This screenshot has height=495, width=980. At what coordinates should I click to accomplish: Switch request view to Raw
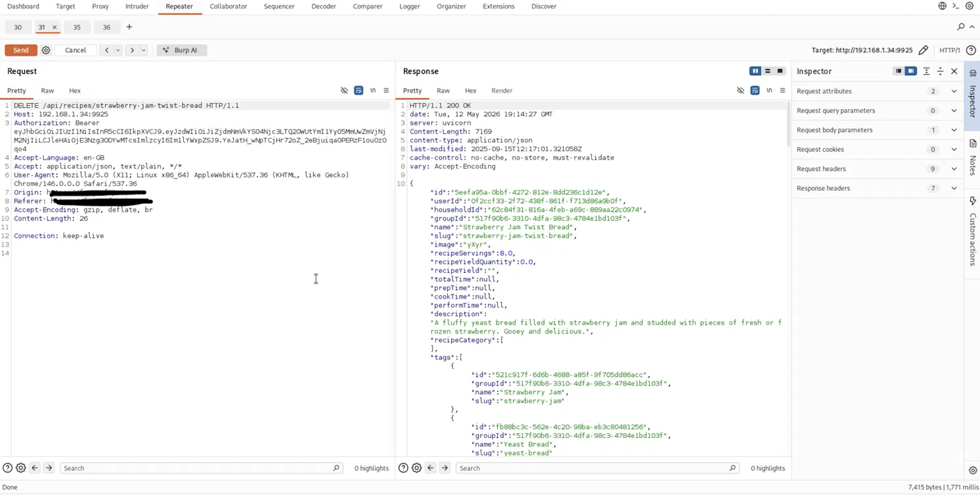48,90
